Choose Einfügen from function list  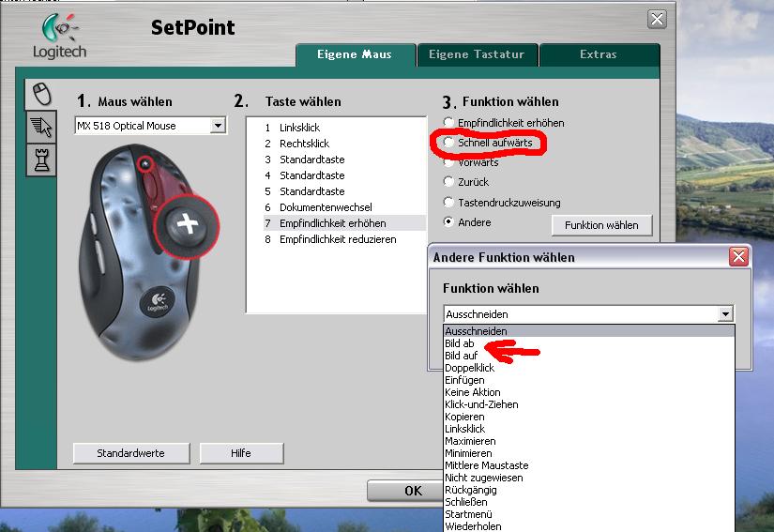pos(589,380)
